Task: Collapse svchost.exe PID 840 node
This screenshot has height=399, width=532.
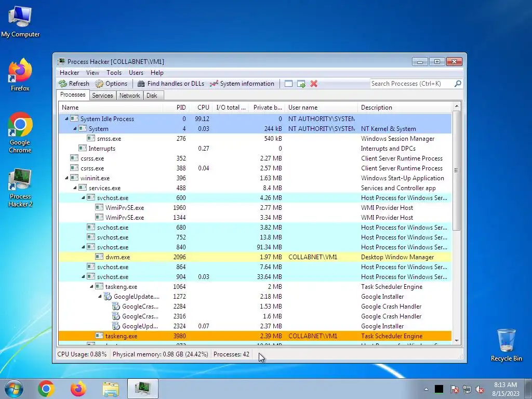Action: 83,247
